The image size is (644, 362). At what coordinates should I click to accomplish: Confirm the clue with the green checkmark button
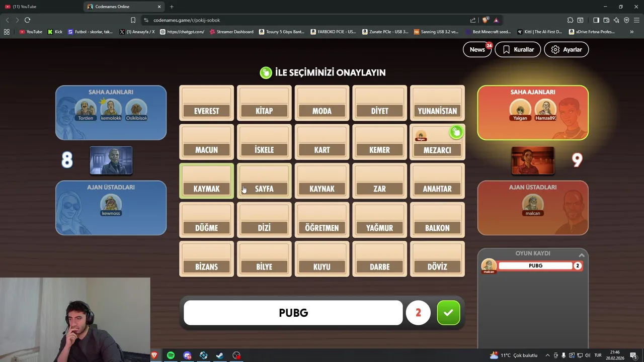[448, 313]
